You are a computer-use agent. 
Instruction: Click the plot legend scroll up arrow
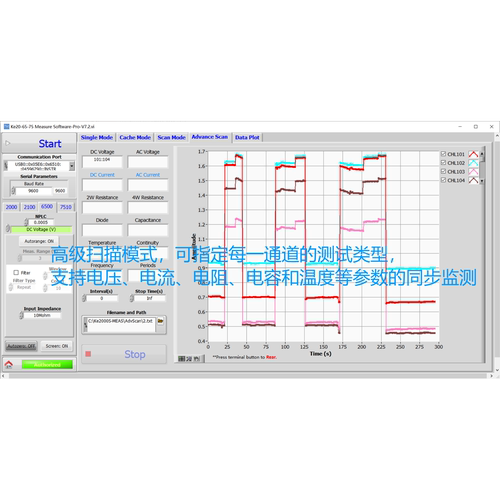click(482, 153)
